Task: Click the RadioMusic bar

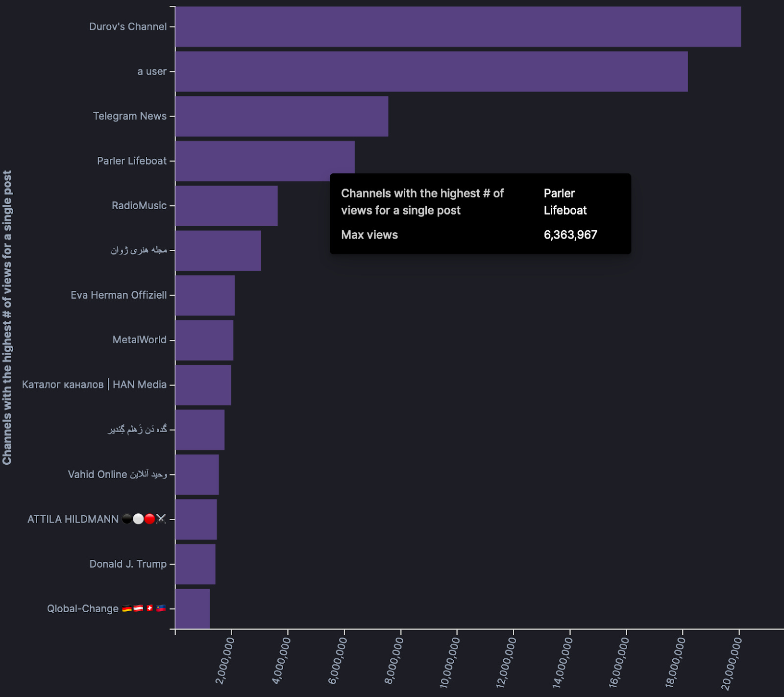Action: tap(226, 206)
